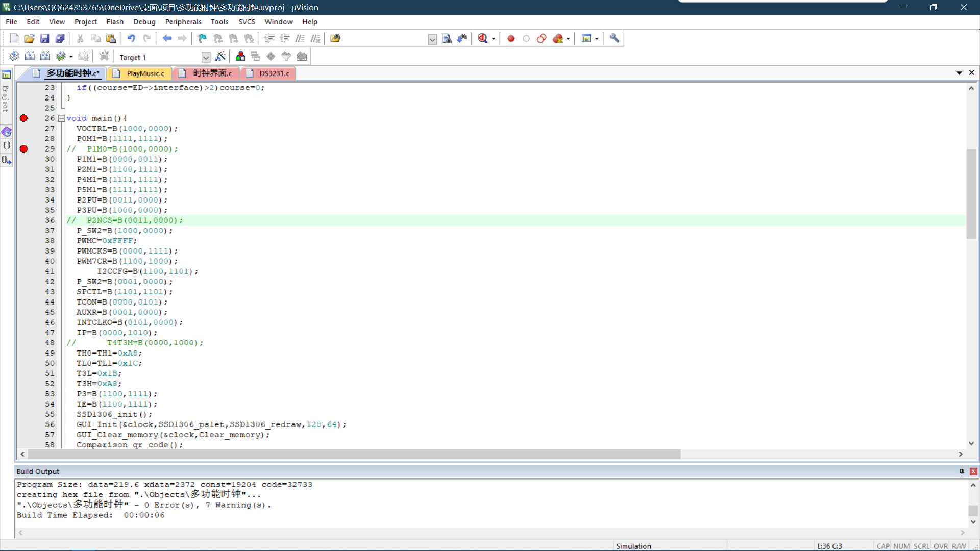
Task: Disable all breakpoints with the linked-circles icon
Action: [x=542, y=38]
